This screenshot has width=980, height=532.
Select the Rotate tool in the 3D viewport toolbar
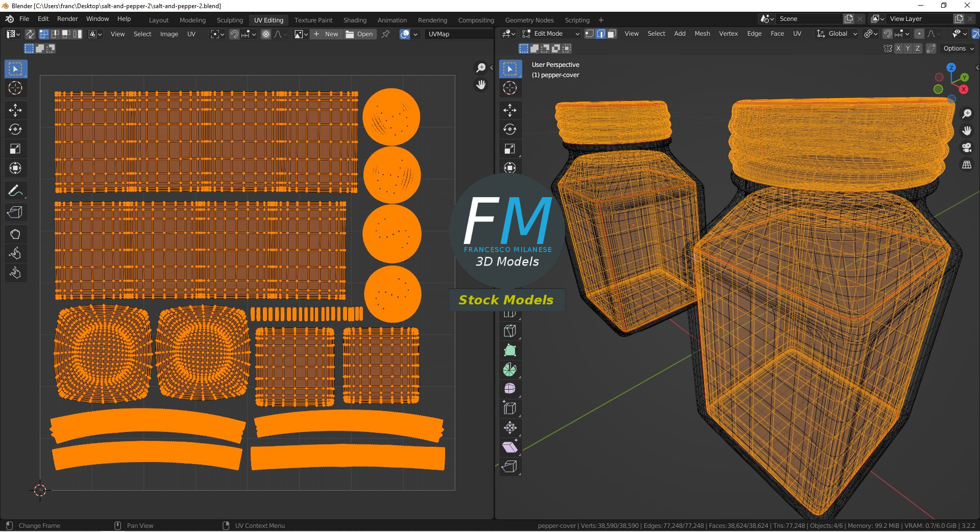click(510, 130)
